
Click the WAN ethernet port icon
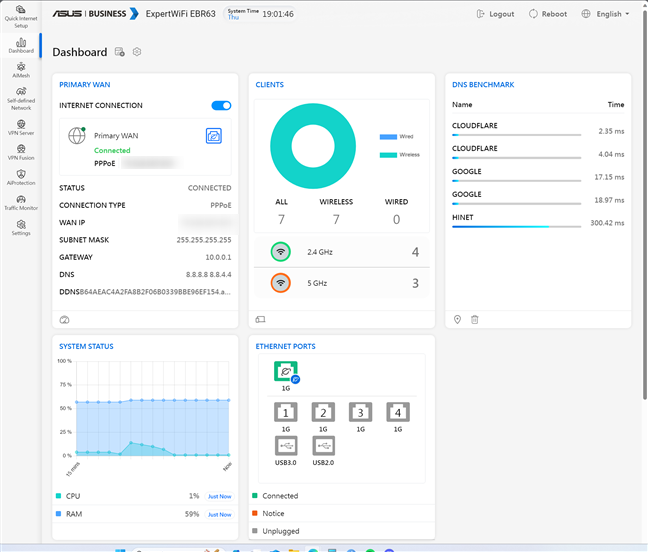pos(286,372)
